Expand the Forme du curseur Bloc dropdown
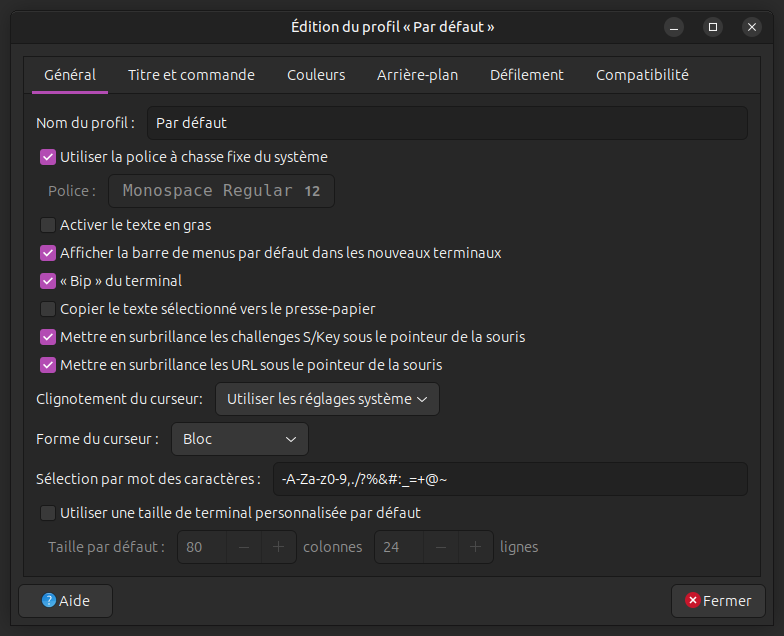784x636 pixels. coord(240,439)
